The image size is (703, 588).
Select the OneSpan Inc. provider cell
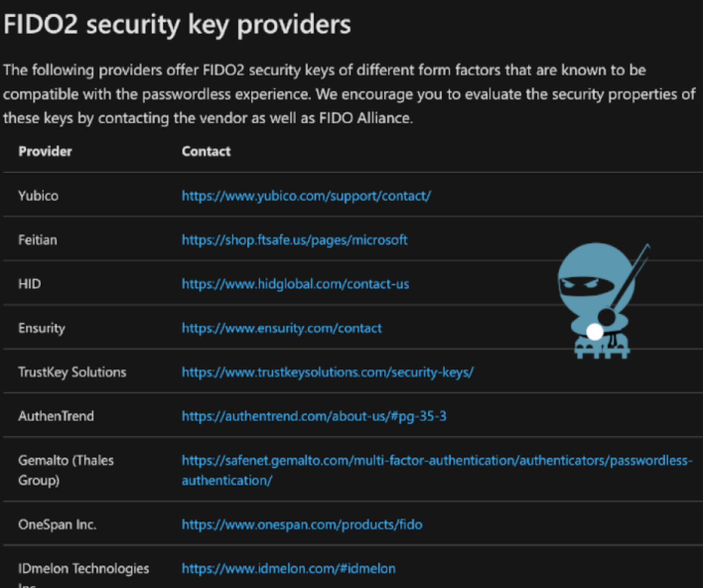(57, 524)
